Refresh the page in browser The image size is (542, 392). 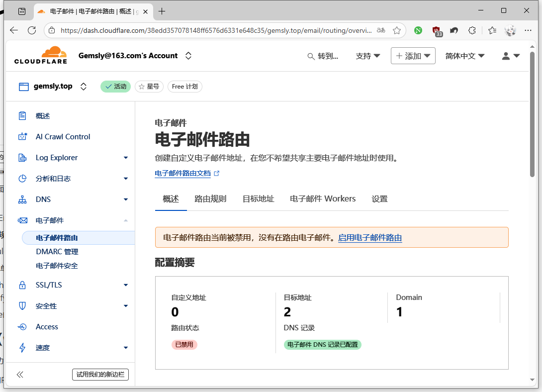(x=32, y=30)
